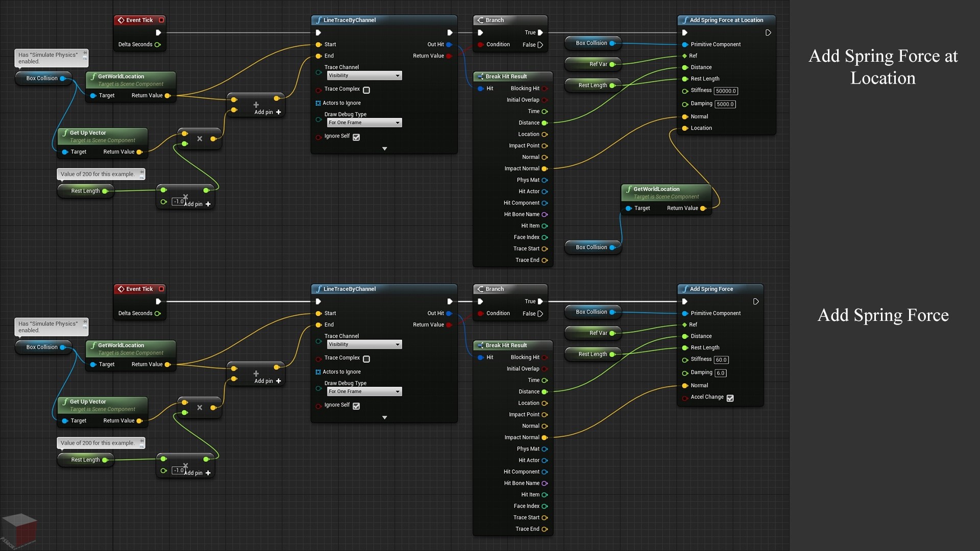
Task: Click Phys Mat pin in lower Break Hit Result
Action: pyautogui.click(x=545, y=449)
